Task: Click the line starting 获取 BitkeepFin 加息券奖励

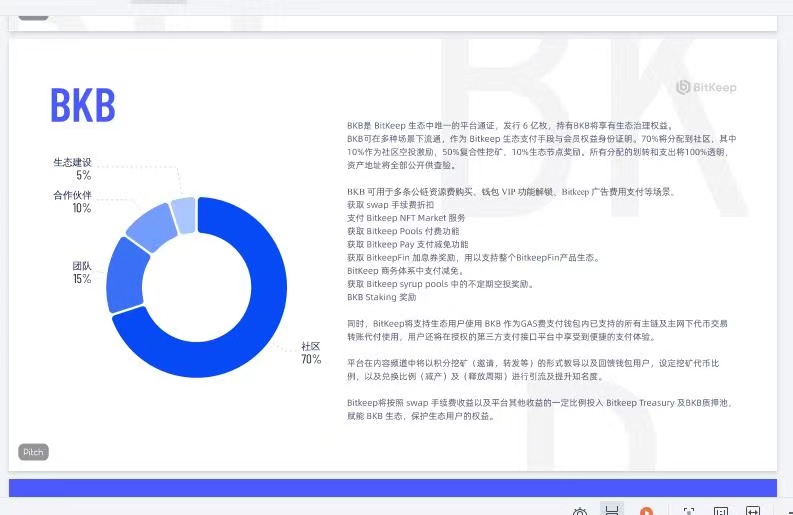Action: pyautogui.click(x=474, y=258)
